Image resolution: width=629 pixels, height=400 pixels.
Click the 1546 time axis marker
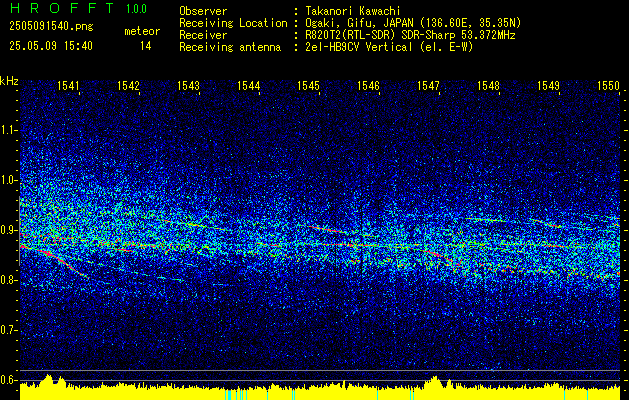[368, 85]
